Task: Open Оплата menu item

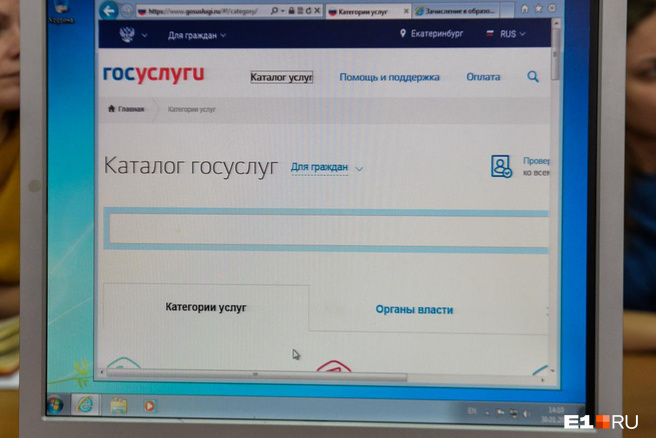Action: 483,77
